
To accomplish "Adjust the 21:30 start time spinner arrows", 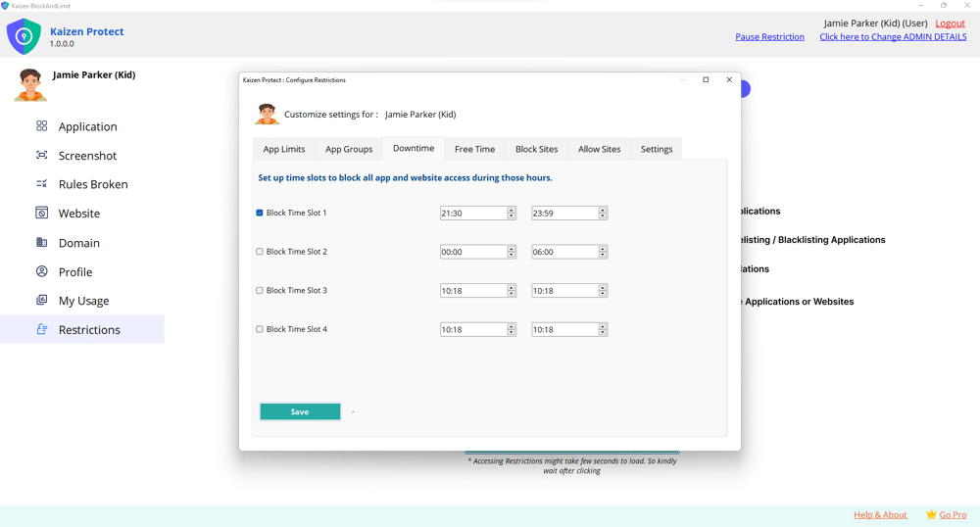I will 512,213.
